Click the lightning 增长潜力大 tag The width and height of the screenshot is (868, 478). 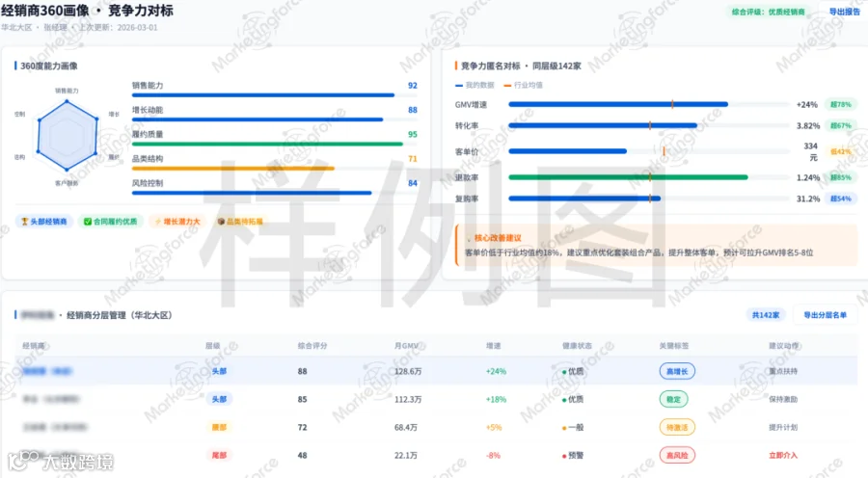point(177,222)
